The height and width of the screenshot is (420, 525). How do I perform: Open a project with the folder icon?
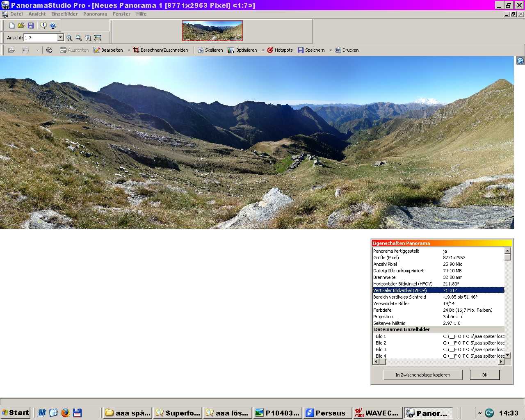click(21, 25)
